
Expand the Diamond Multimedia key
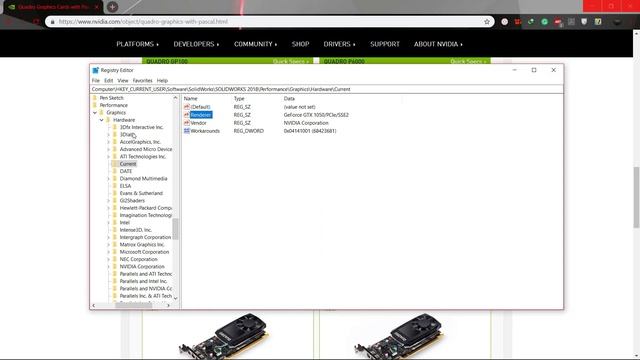pyautogui.click(x=109, y=179)
